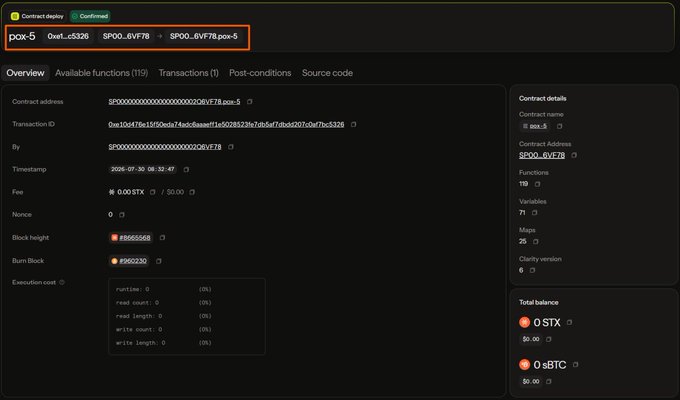Open block height #8665568 link

[135, 238]
